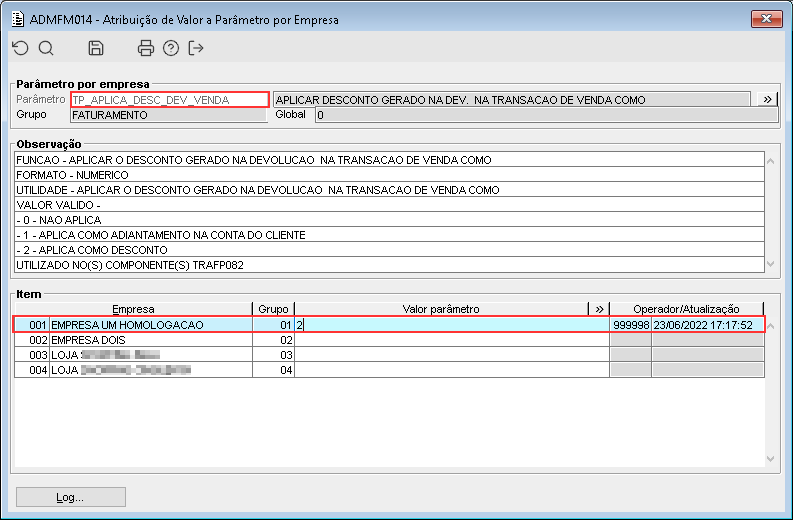Image resolution: width=793 pixels, height=520 pixels.
Task: Click Valor parâmetro cell containing 2
Action: [x=452, y=325]
